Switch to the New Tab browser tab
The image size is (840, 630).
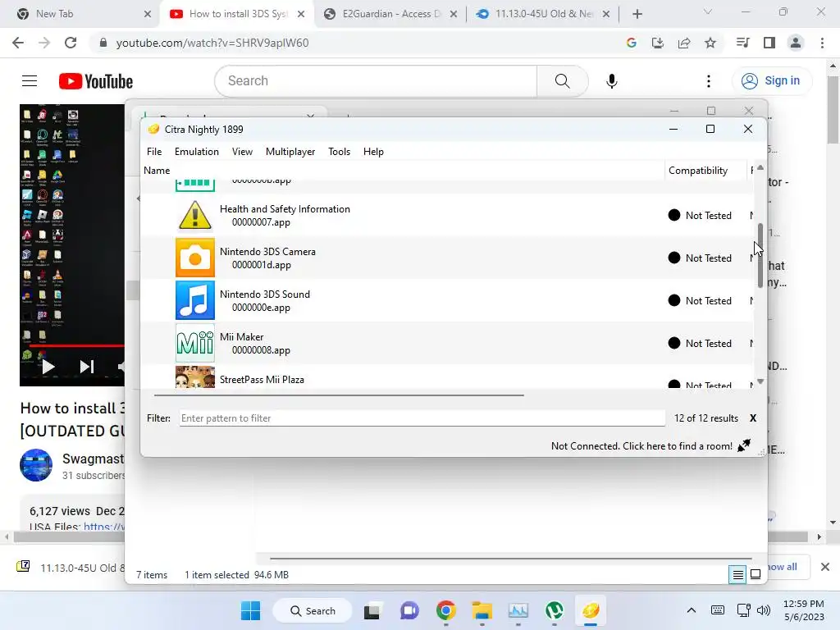pyautogui.click(x=80, y=14)
